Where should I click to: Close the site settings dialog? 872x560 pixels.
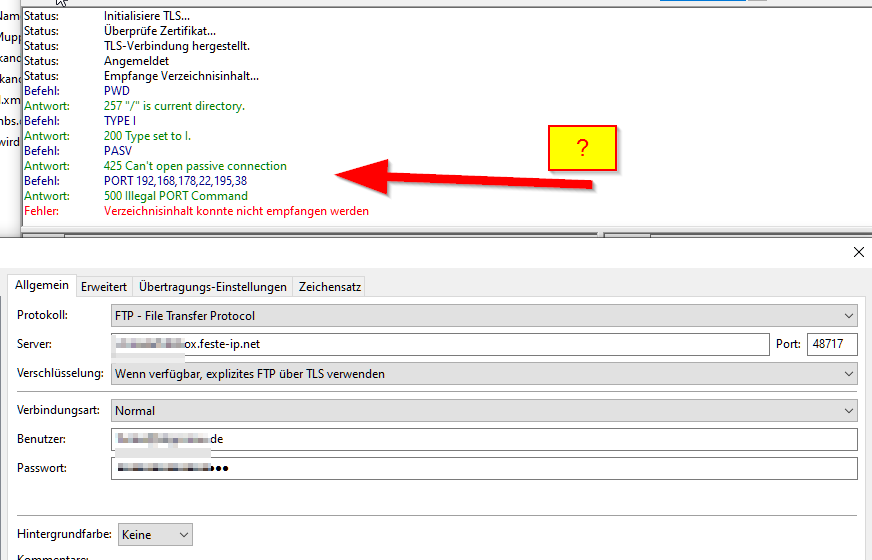pos(858,253)
